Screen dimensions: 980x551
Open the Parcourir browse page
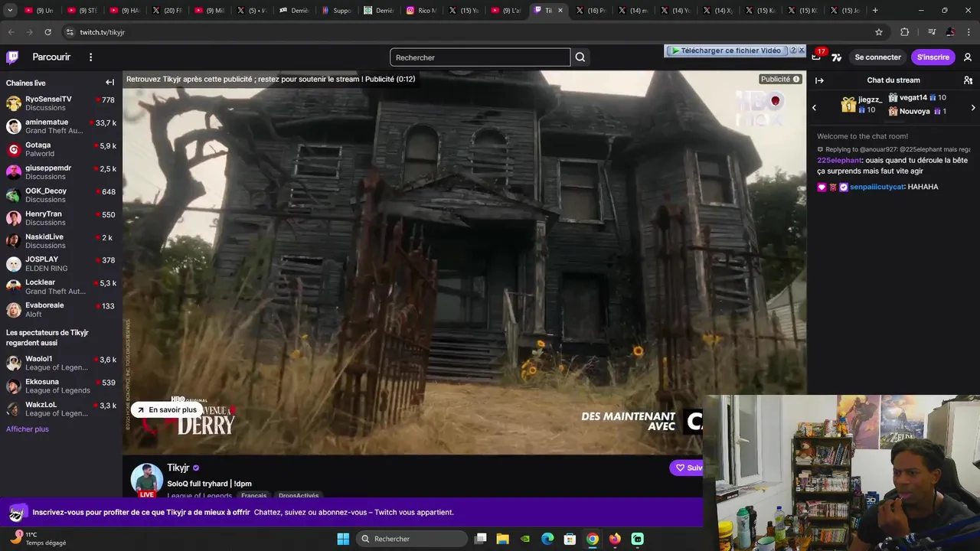tap(51, 57)
